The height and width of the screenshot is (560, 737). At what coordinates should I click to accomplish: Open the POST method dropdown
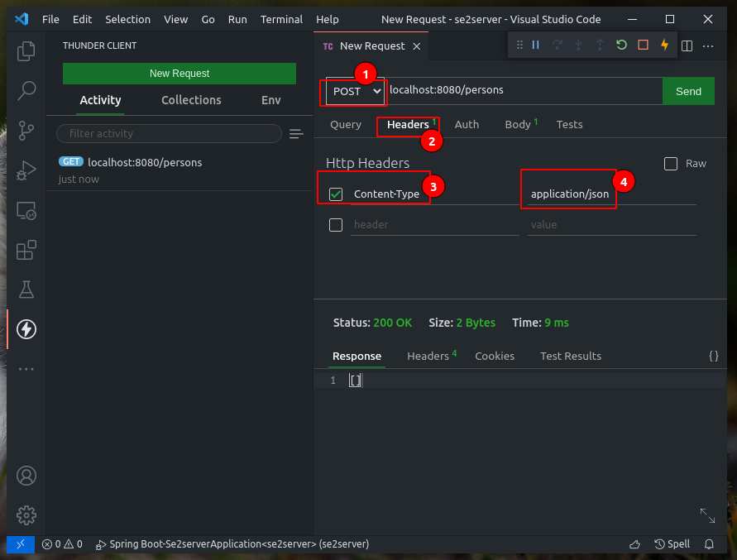356,91
